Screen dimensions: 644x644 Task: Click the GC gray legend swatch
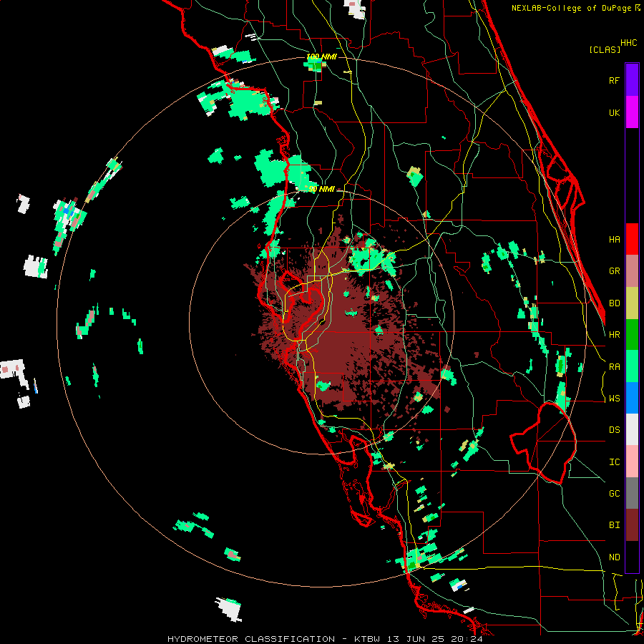pos(632,493)
